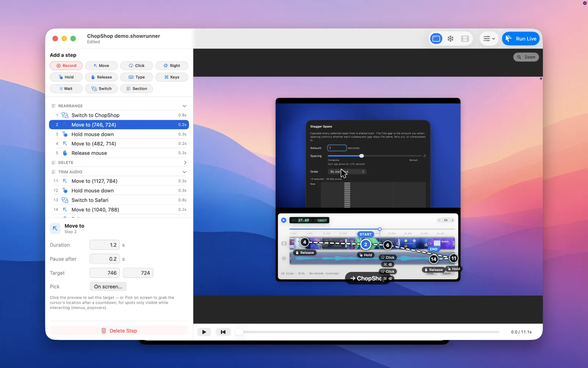Screen dimensions: 588x368
Task: Add a Click step
Action: [136, 66]
